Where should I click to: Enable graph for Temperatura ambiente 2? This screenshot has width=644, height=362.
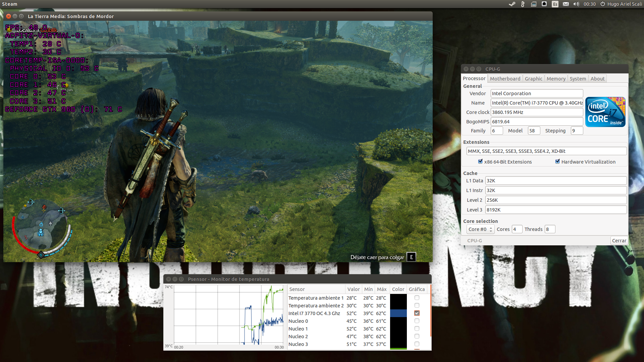(x=417, y=305)
